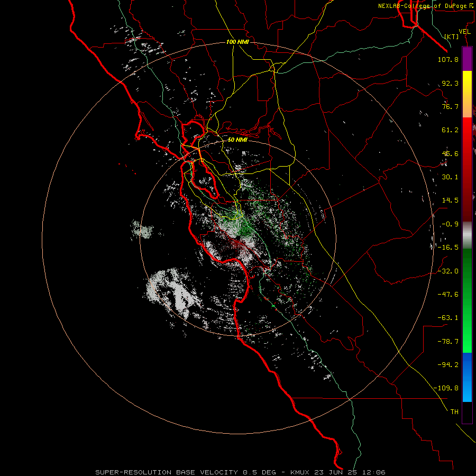Click the -32.0 velocity scale value
Screen dimensions: 476x476
(448, 271)
